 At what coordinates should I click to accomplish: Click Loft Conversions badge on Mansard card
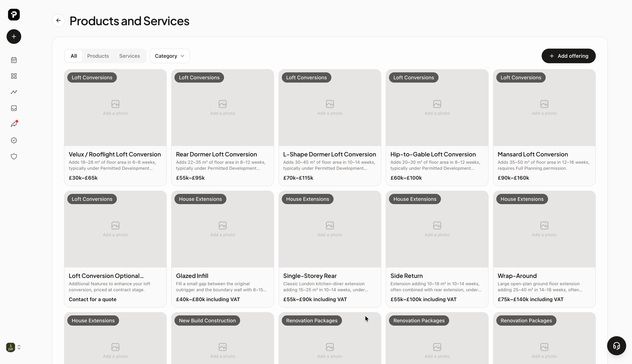[521, 77]
